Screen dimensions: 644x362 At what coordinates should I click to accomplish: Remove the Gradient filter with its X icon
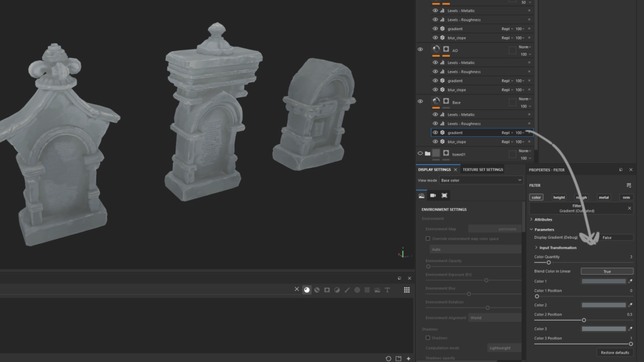529,133
